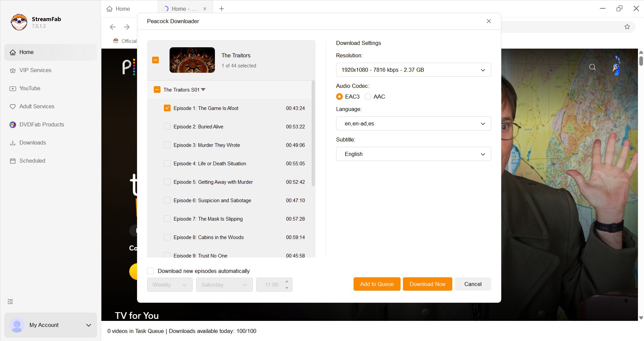Click the bookmark star icon
644x341 pixels.
point(627,27)
